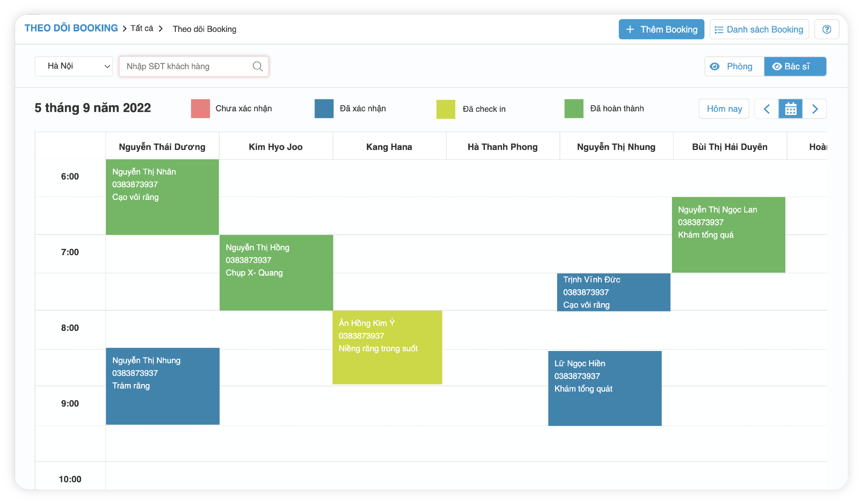The width and height of the screenshot is (862, 504).
Task: Open Ân Hồng Kim Ý booking block
Action: [x=387, y=347]
